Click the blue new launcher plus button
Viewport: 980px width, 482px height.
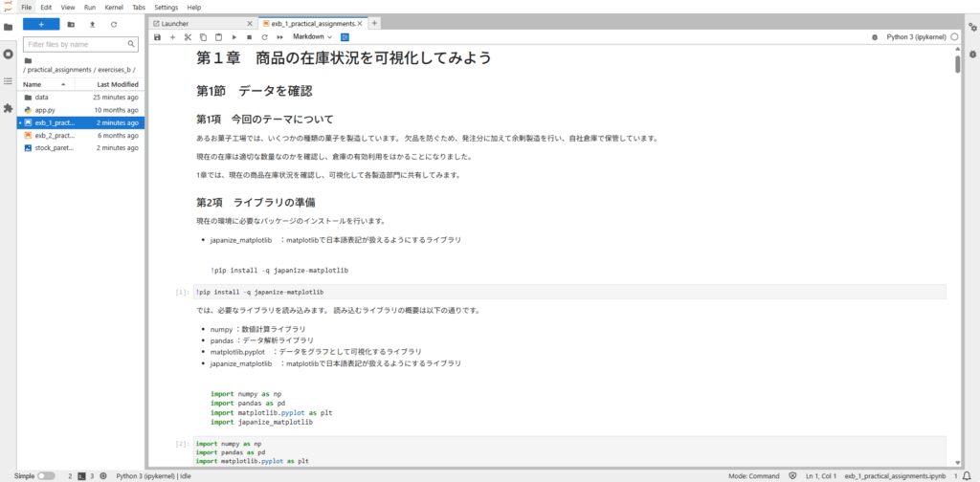click(41, 24)
